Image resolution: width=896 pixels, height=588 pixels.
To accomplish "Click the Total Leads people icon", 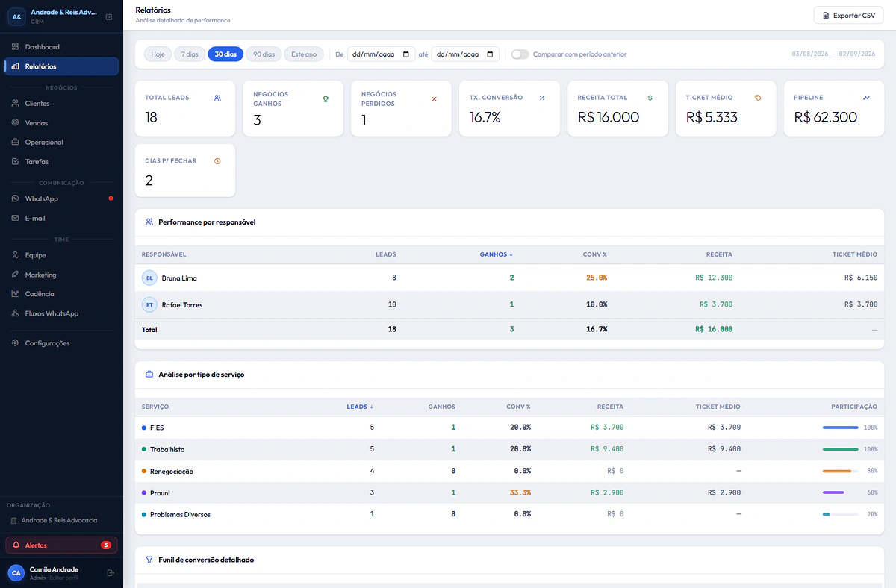I will (217, 98).
